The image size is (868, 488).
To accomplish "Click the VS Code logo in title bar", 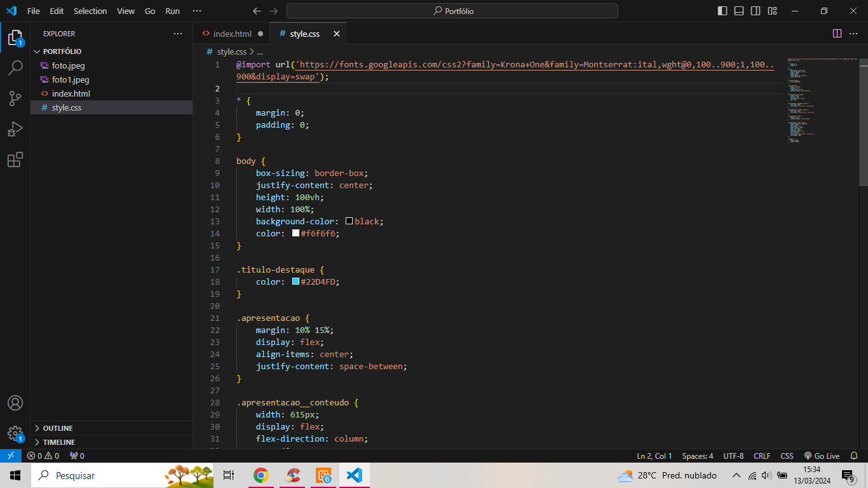I will pyautogui.click(x=11, y=11).
